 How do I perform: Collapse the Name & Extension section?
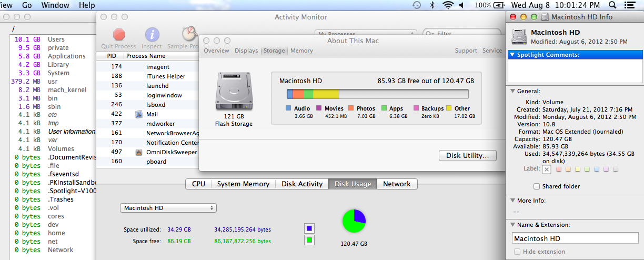coord(512,225)
